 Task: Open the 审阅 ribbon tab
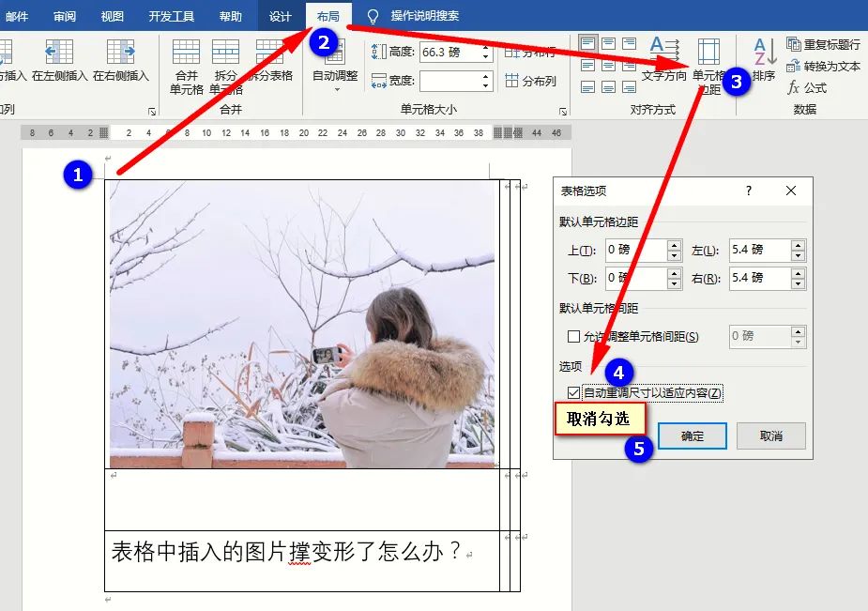63,15
